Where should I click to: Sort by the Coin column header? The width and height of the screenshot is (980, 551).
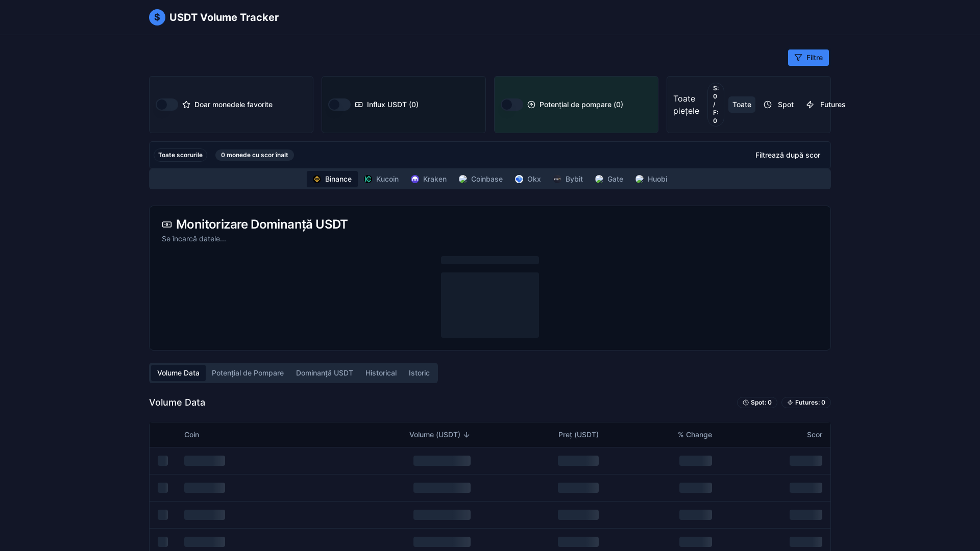[x=191, y=435]
